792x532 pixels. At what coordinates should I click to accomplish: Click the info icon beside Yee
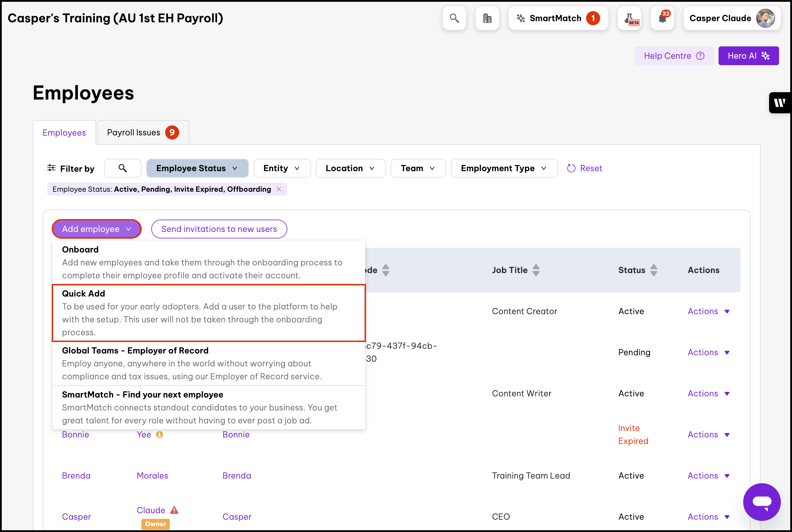(159, 435)
